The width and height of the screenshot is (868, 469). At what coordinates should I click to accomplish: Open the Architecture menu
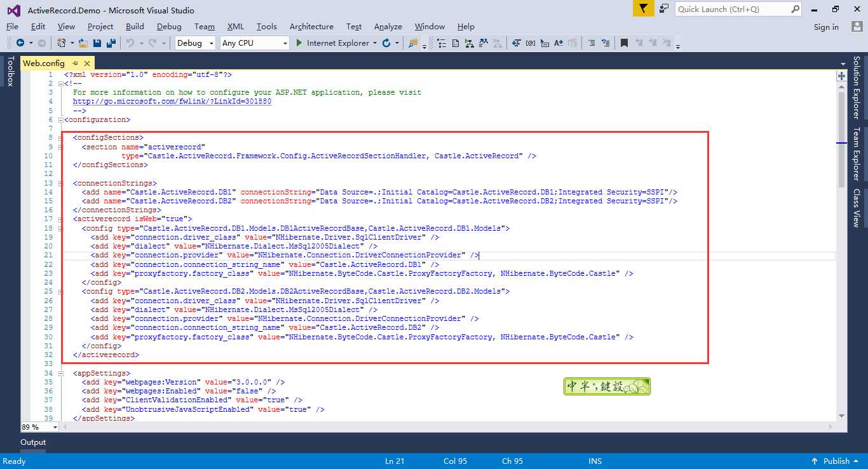tap(311, 27)
